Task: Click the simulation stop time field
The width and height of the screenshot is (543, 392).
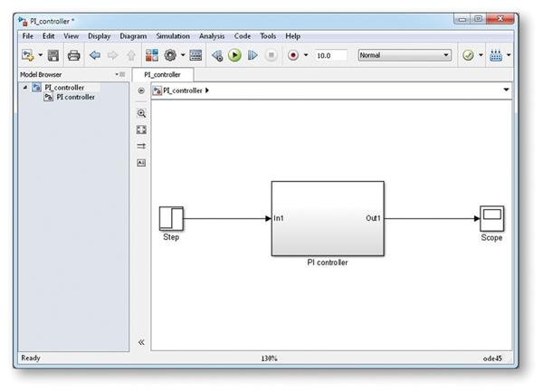Action: [330, 55]
